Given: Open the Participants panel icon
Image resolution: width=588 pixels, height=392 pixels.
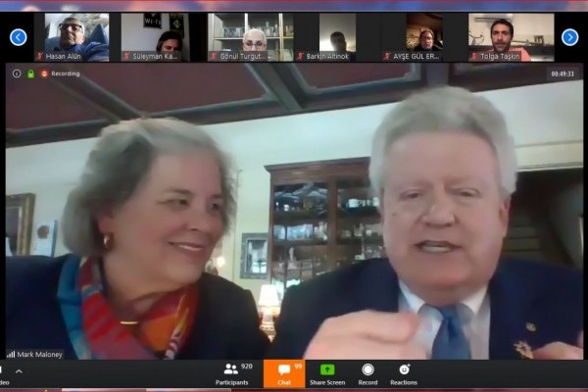Looking at the screenshot, I should click(230, 369).
